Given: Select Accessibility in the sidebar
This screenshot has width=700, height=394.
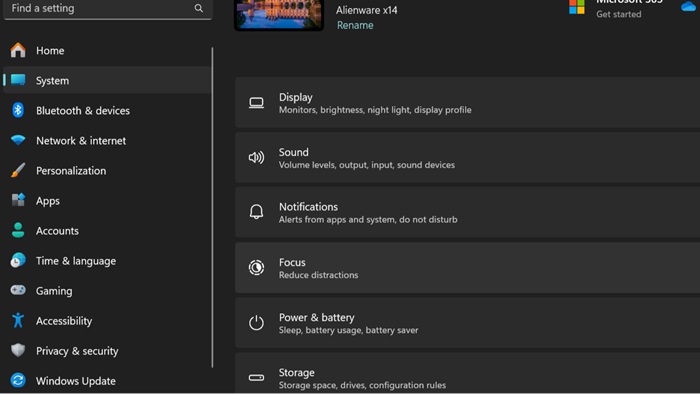Looking at the screenshot, I should (107, 321).
